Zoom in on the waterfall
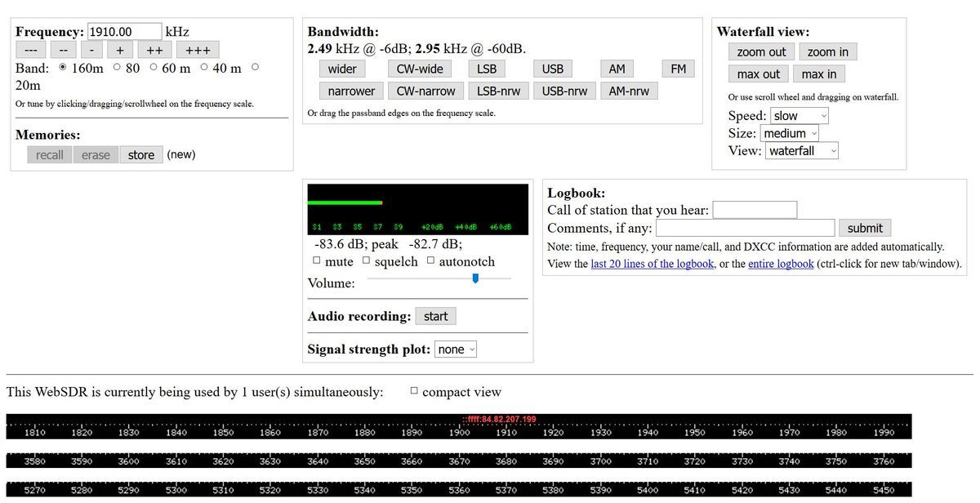This screenshot has width=980, height=503. (x=827, y=51)
